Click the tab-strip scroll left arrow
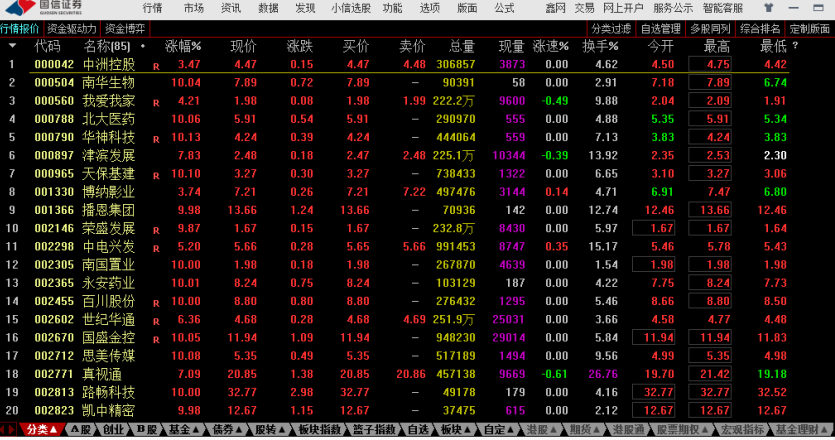Viewport: 835px width, 440px height. pyautogui.click(x=3, y=429)
